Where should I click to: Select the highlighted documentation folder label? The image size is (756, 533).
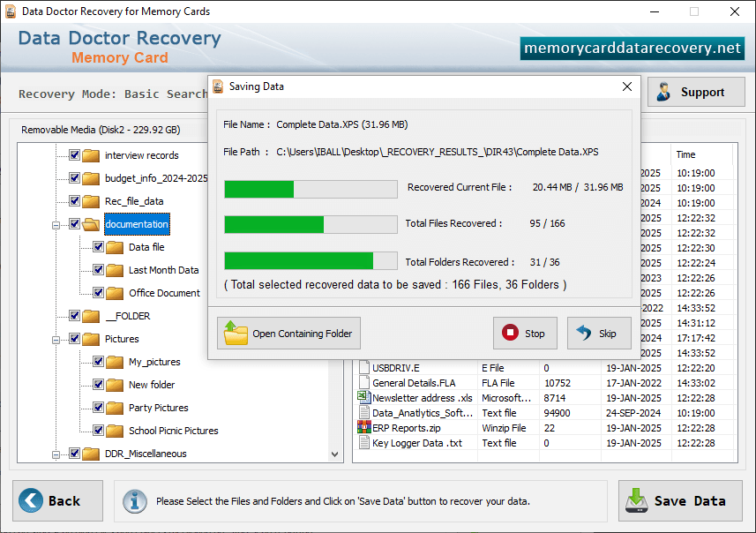point(137,224)
